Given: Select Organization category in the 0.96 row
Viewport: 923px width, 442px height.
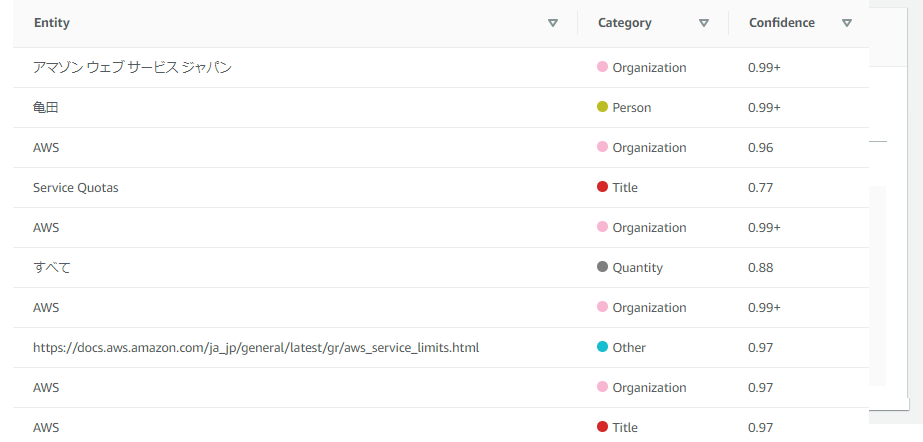Looking at the screenshot, I should tap(649, 148).
